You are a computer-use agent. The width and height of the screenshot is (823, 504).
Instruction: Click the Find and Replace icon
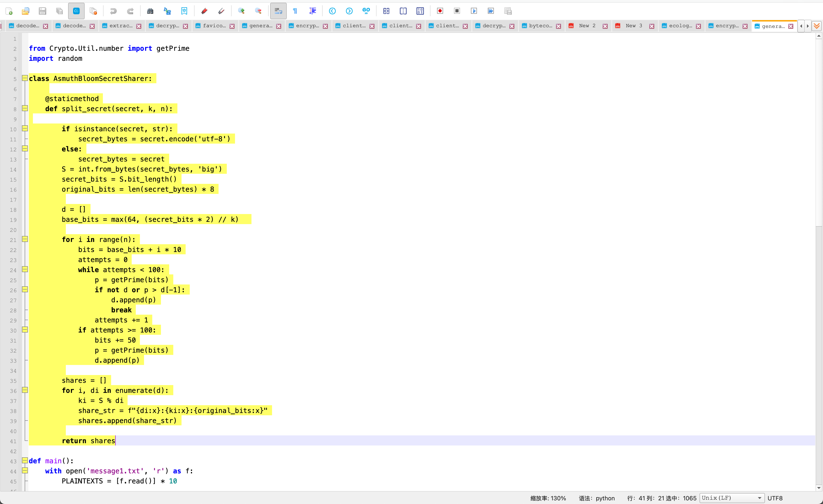(x=167, y=11)
